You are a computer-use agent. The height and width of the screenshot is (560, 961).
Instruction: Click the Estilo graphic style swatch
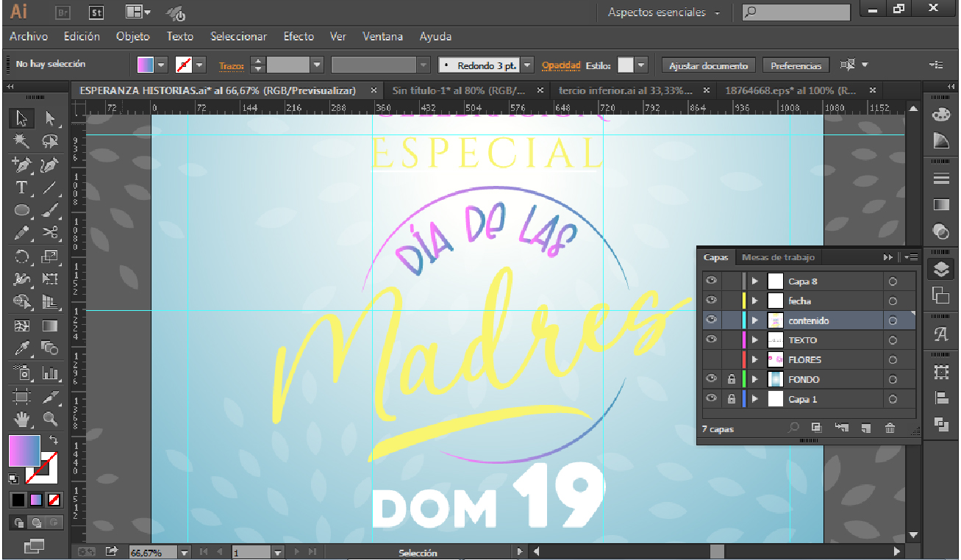626,65
